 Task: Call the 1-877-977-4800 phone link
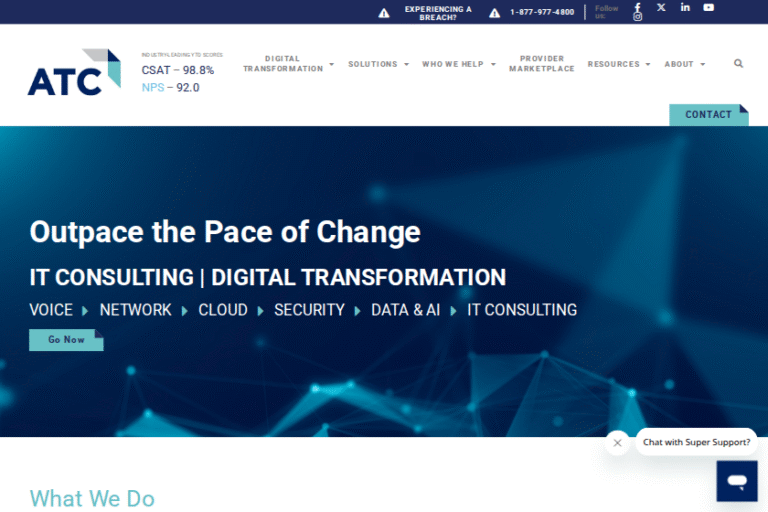pos(542,12)
